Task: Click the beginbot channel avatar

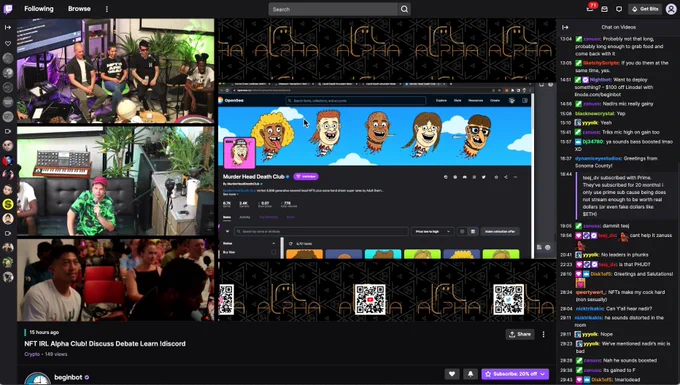Action: (38, 379)
